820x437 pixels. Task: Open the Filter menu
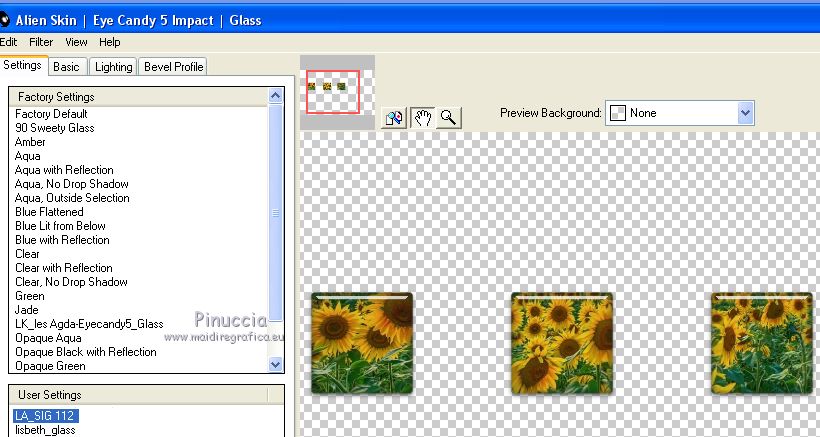pos(41,42)
